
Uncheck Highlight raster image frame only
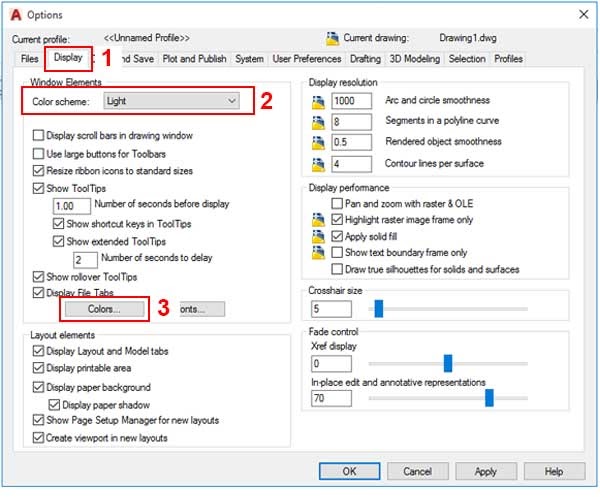click(x=337, y=220)
